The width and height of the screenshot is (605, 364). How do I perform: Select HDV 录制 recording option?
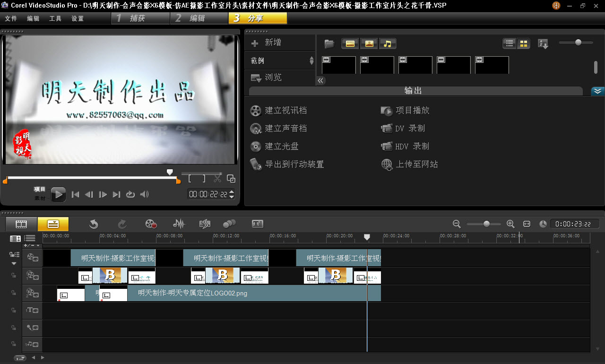click(405, 147)
